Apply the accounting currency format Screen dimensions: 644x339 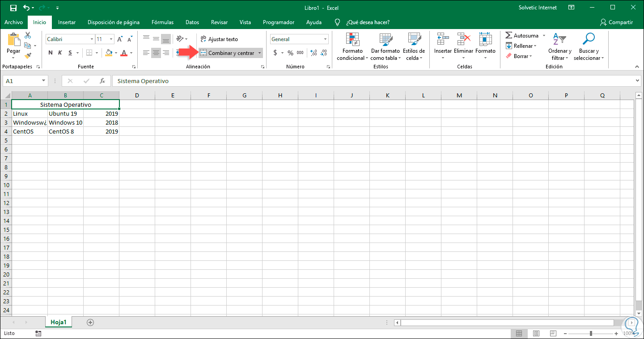[x=275, y=53]
